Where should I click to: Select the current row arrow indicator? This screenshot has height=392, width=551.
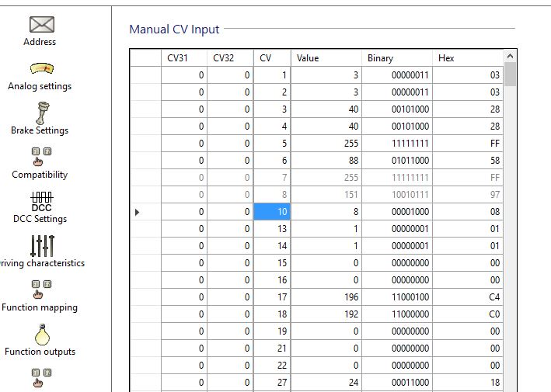click(x=138, y=211)
